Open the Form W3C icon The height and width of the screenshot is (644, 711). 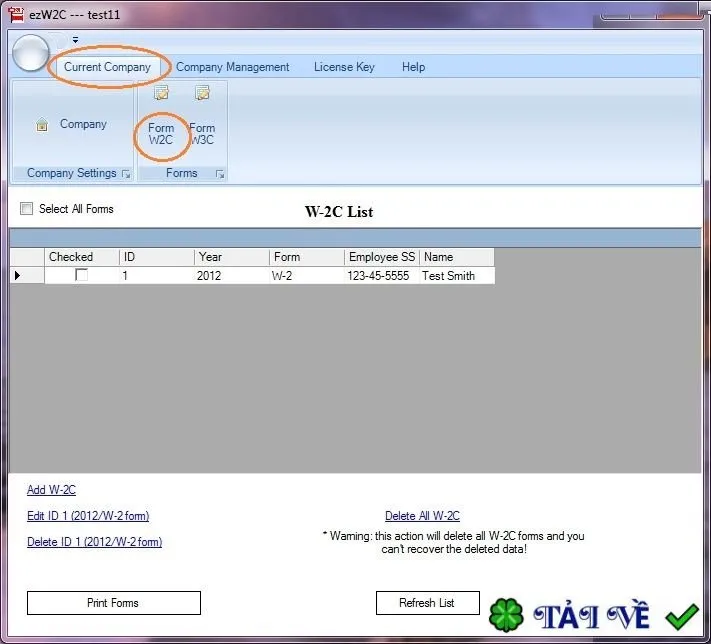coord(202,93)
